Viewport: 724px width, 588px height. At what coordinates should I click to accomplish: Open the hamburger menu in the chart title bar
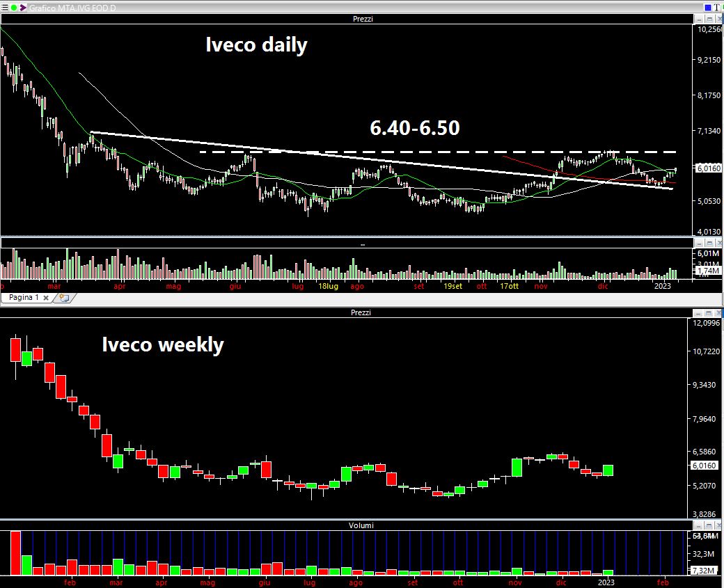click(5, 8)
